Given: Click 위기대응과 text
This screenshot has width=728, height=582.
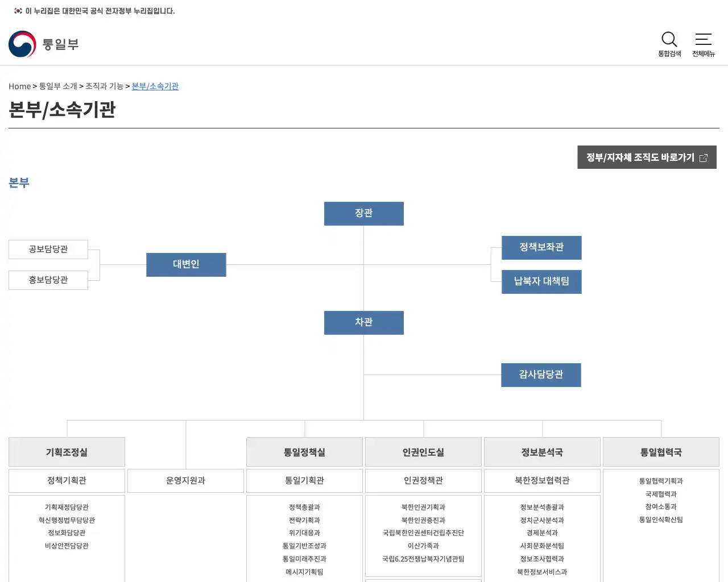Looking at the screenshot, I should (304, 533).
